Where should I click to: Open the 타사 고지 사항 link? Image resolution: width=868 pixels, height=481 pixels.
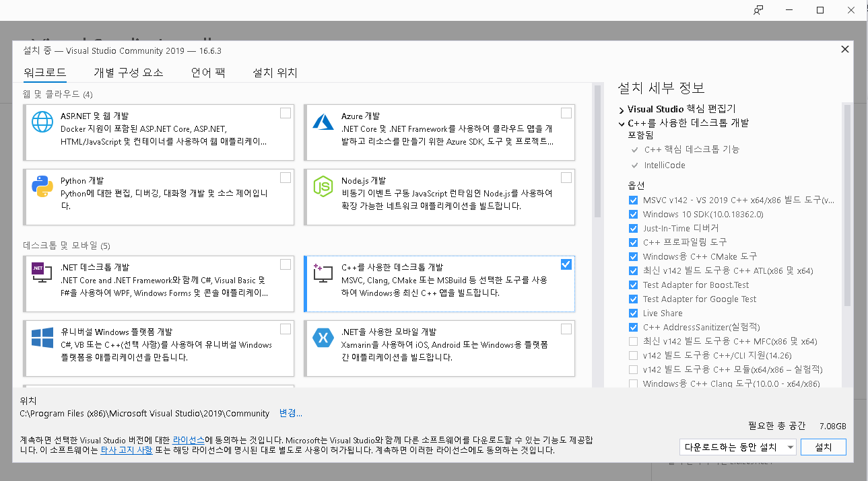tap(127, 450)
